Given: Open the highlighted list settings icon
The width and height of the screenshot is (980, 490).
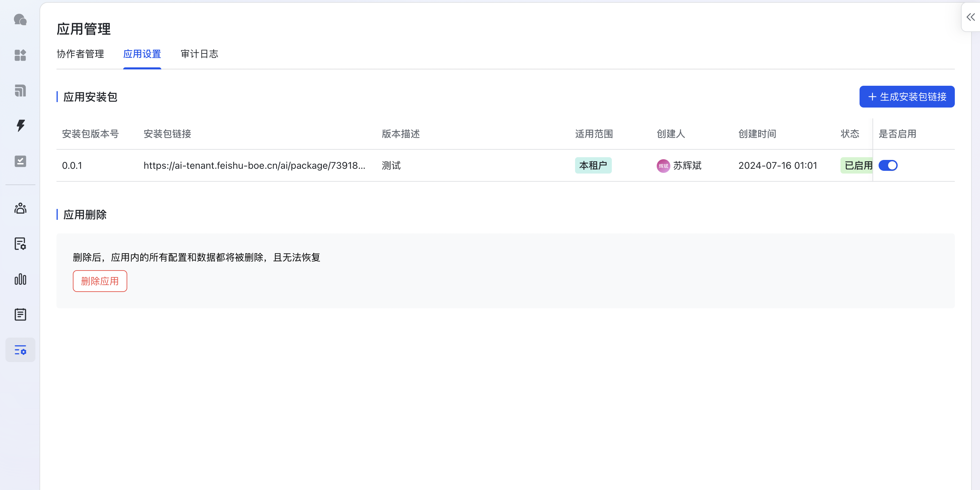Looking at the screenshot, I should pos(20,350).
